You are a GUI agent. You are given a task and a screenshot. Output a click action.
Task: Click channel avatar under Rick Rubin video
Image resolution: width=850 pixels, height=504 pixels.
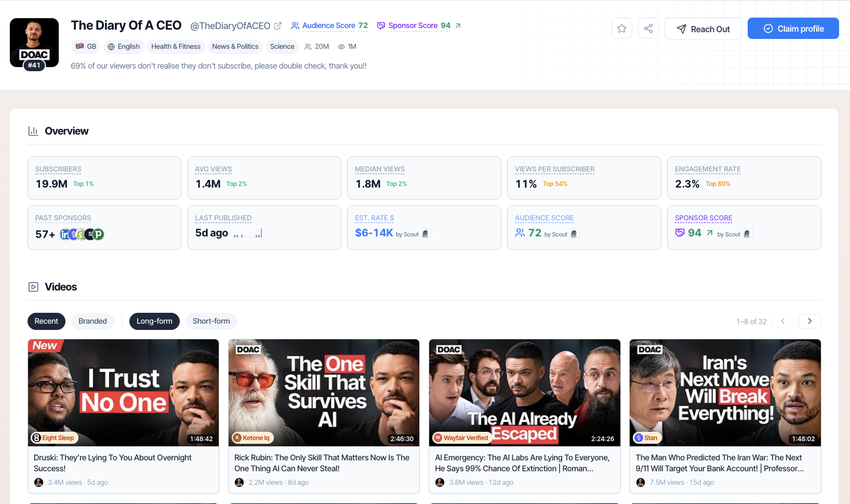point(239,482)
